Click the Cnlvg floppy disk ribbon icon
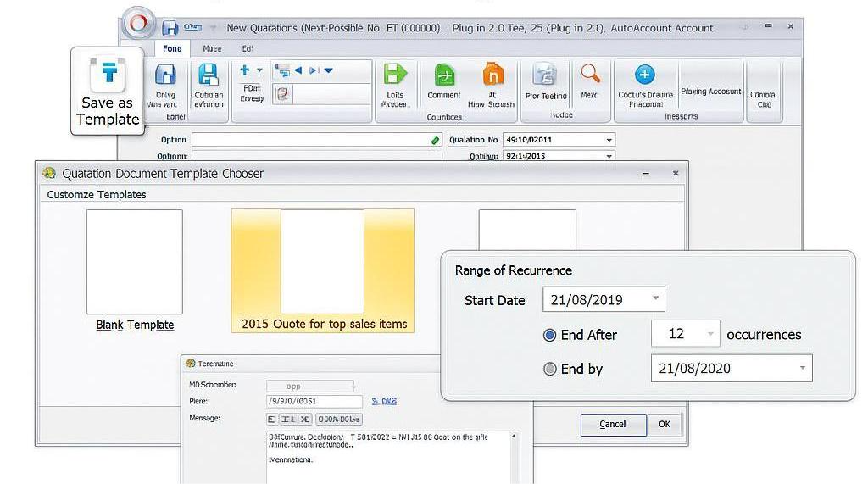This screenshot has width=868, height=484. tap(165, 75)
